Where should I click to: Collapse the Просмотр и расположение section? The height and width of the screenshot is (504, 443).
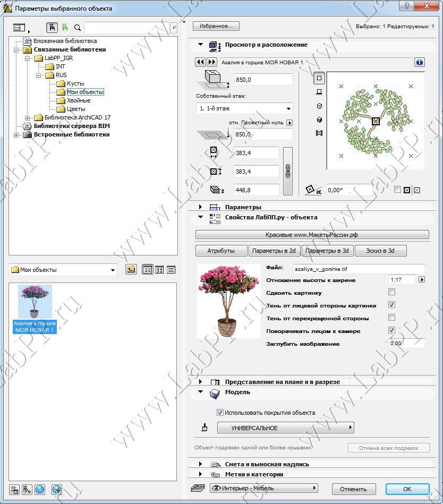tap(200, 45)
